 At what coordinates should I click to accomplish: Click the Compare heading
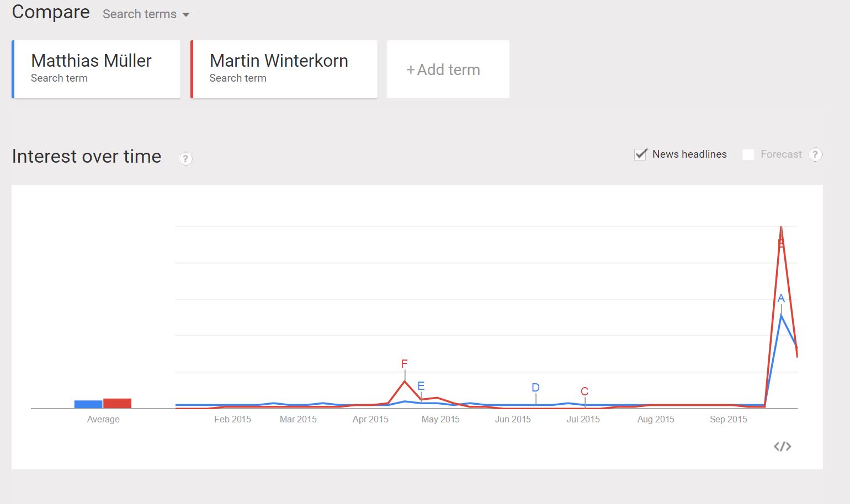51,12
